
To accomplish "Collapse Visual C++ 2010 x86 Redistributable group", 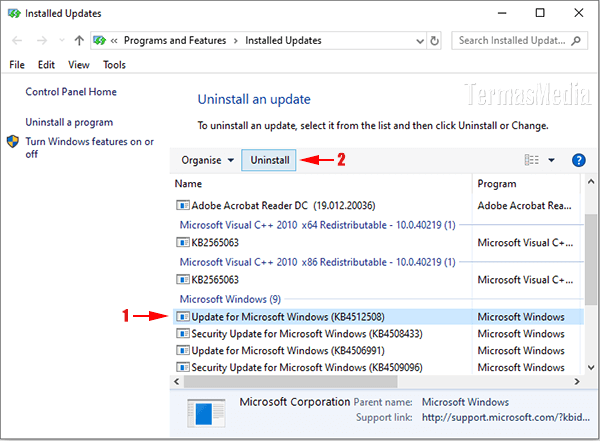I will pos(318,262).
